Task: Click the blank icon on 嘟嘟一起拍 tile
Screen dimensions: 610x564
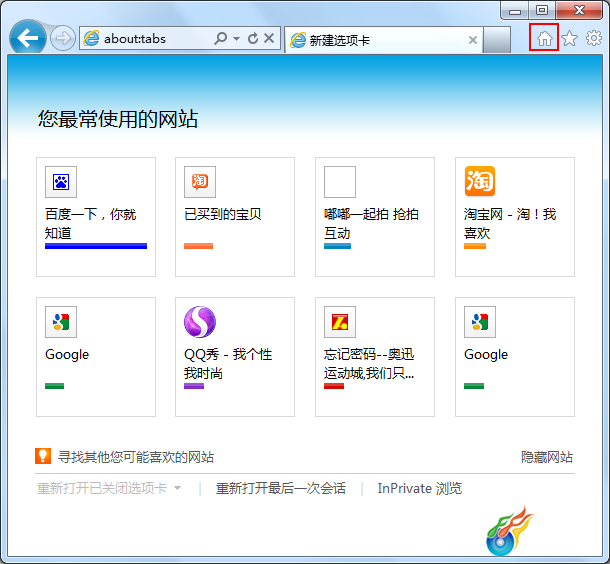Action: (340, 182)
